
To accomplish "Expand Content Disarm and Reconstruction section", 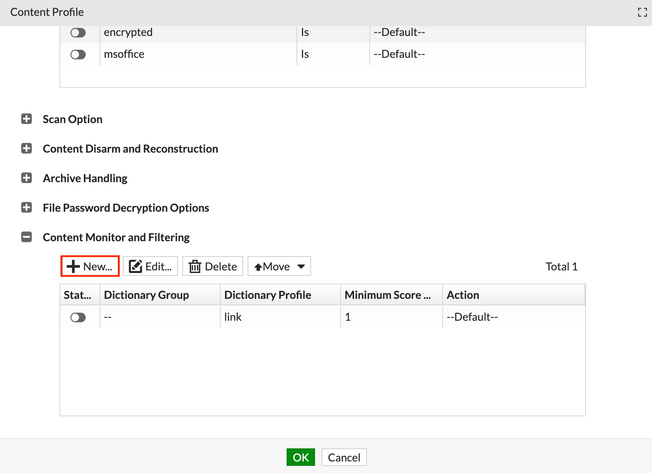I will pyautogui.click(x=27, y=149).
